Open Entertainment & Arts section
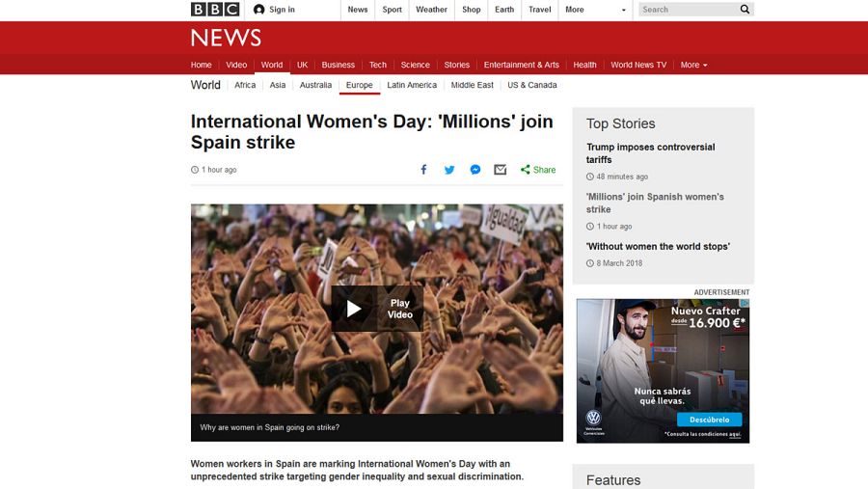The width and height of the screenshot is (868, 489). (522, 65)
